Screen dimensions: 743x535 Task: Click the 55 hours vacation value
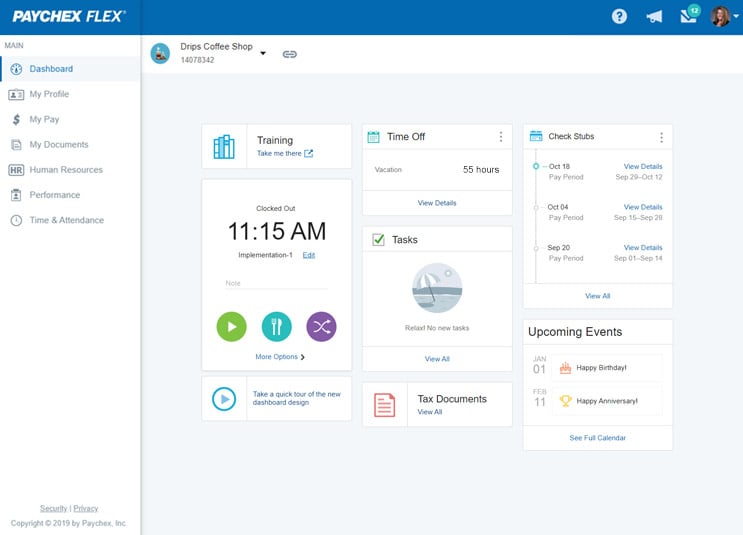coord(481,170)
